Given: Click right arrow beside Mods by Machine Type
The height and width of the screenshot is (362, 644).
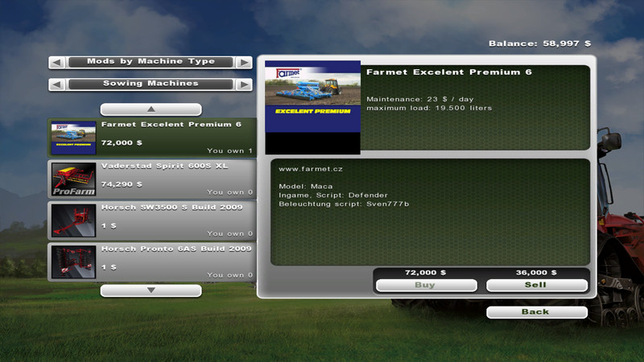Looking at the screenshot, I should (x=244, y=63).
